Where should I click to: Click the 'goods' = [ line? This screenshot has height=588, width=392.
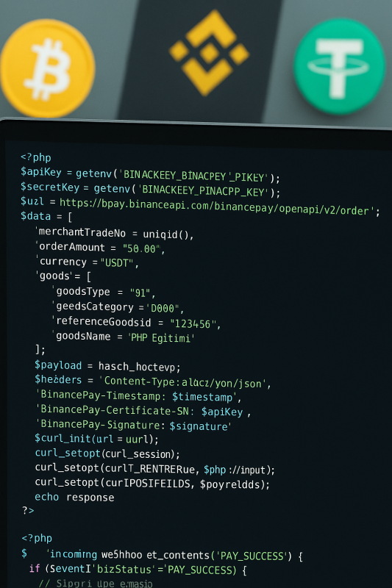(64, 276)
